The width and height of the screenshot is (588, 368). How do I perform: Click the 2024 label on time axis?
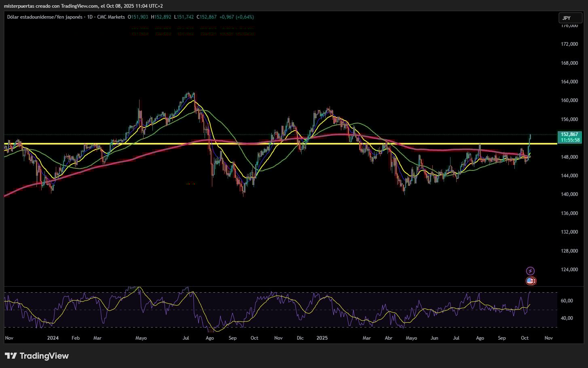click(x=53, y=338)
